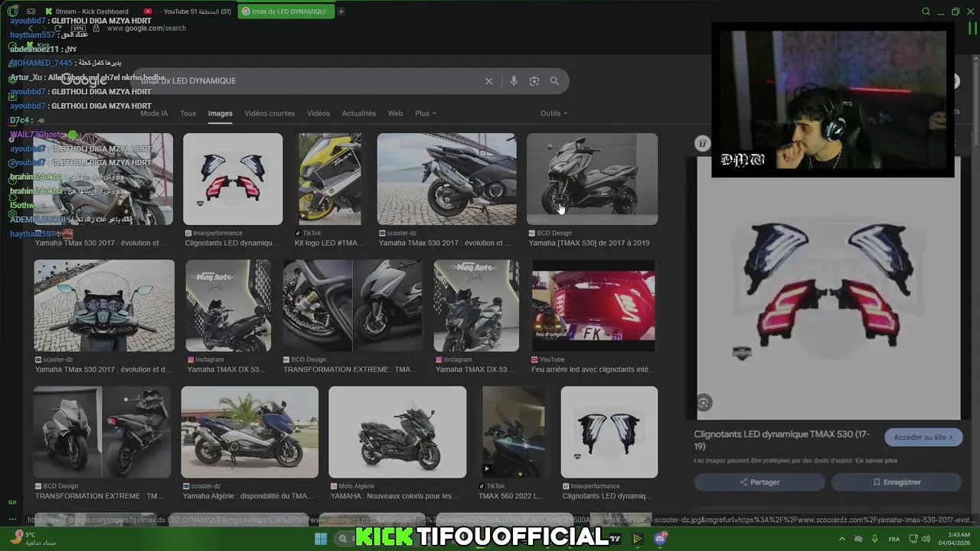
Task: Clear the search text with the X icon
Action: [x=488, y=81]
